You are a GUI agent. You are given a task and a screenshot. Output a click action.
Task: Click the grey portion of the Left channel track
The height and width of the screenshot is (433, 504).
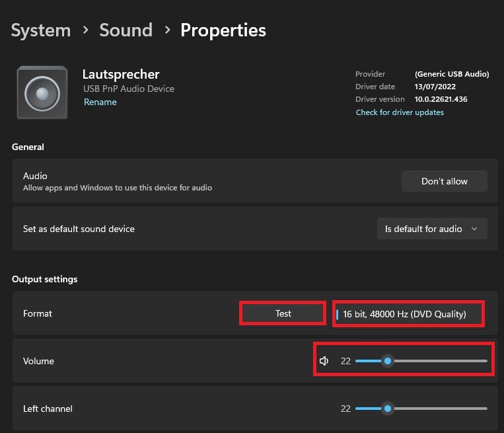(x=439, y=409)
